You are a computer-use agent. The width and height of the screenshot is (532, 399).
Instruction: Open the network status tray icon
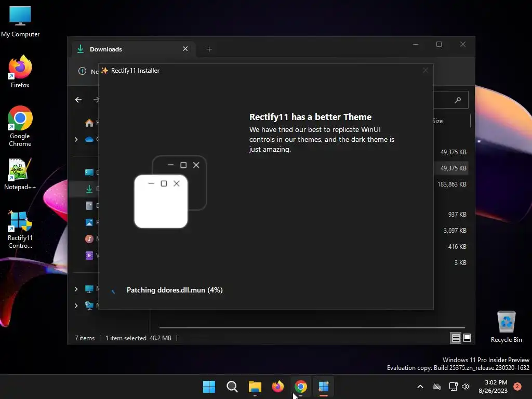click(x=453, y=387)
